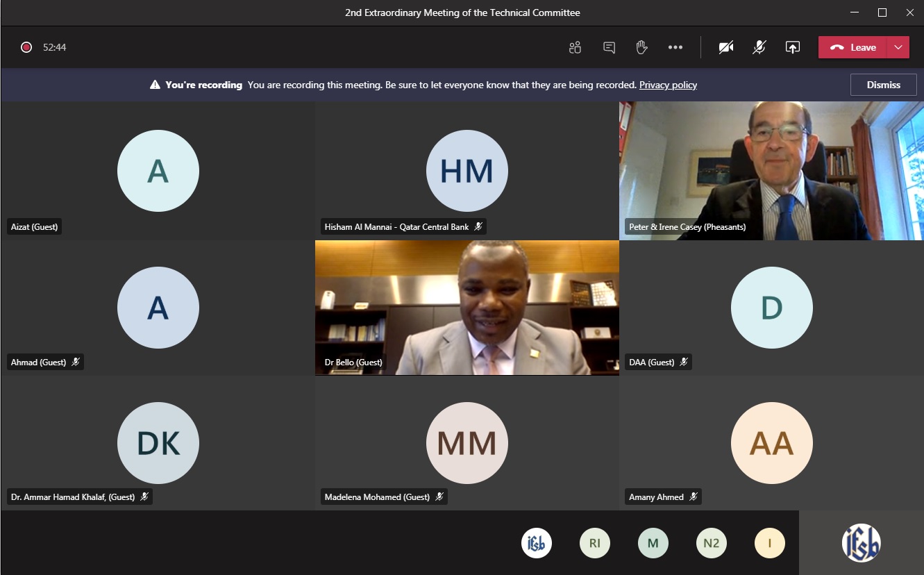
Task: Select DAA (Guest) D avatar
Action: coord(772,307)
